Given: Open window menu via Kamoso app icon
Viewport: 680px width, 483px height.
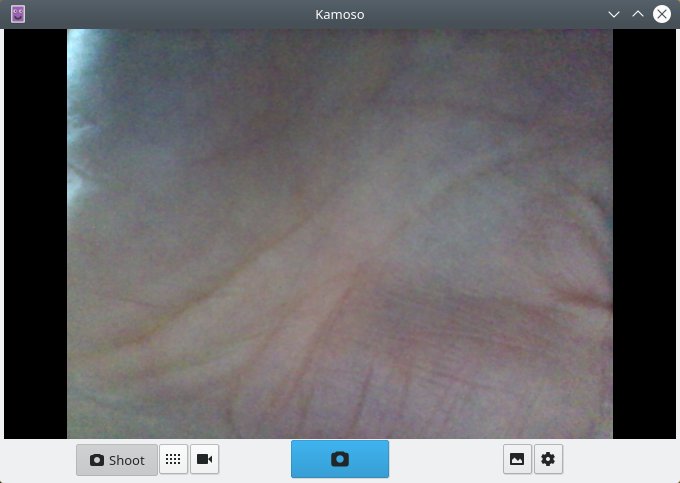Looking at the screenshot, I should [17, 14].
